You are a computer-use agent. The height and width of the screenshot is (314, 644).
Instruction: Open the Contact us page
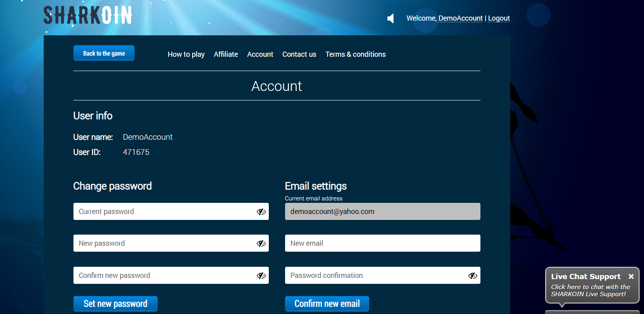tap(299, 54)
